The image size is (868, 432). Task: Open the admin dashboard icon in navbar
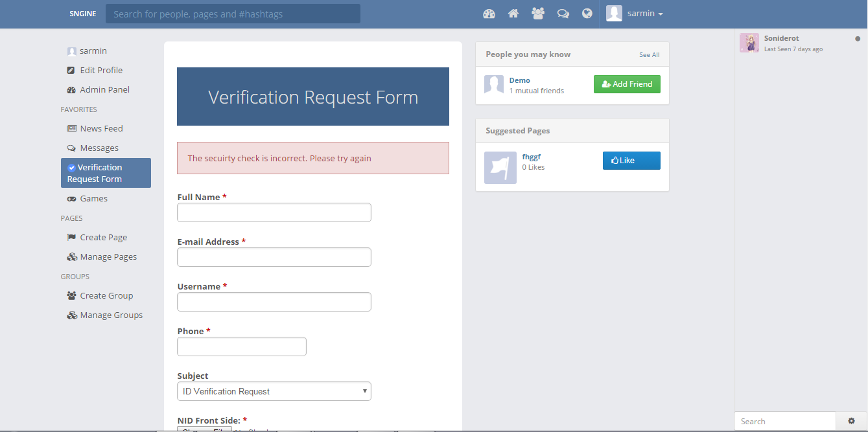point(489,14)
